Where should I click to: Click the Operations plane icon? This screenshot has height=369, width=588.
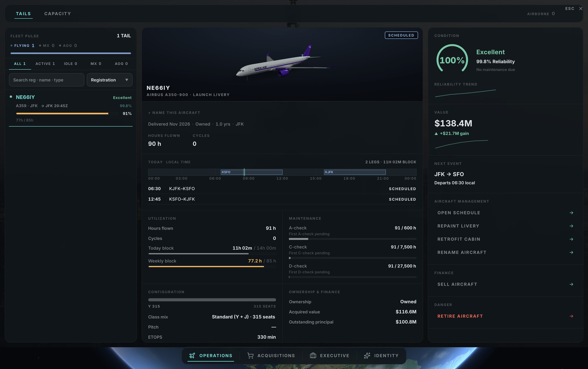[x=192, y=356]
